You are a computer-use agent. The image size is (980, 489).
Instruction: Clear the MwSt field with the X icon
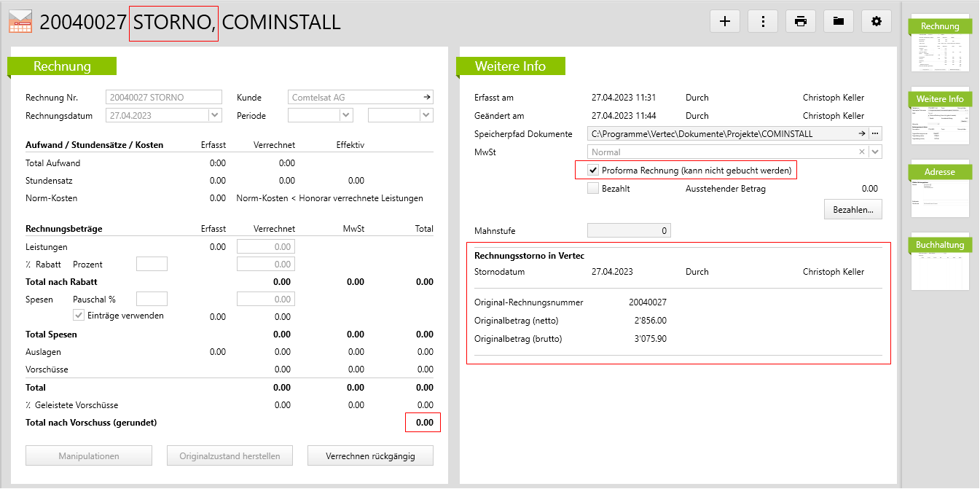coord(862,152)
